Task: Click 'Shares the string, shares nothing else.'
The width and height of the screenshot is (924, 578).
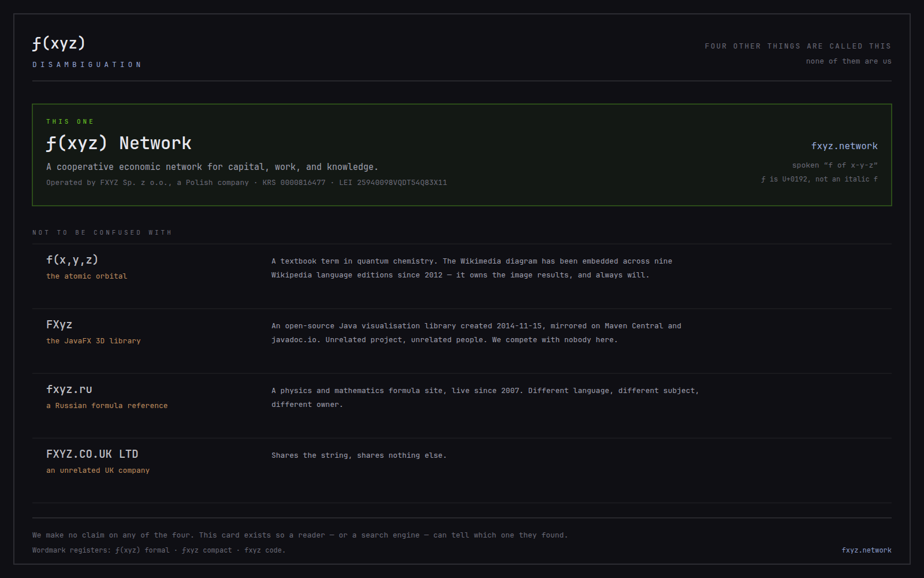Action: coord(359,455)
